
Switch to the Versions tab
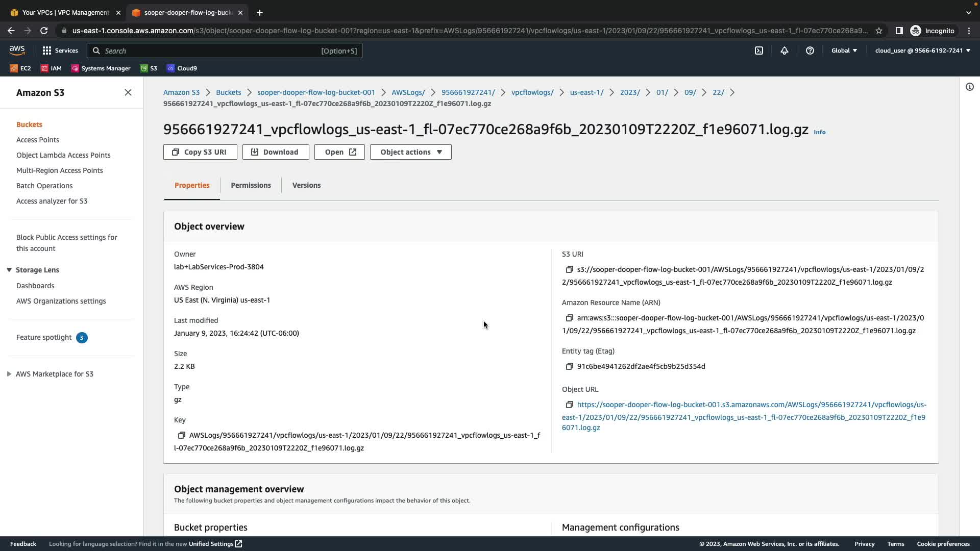(x=306, y=185)
